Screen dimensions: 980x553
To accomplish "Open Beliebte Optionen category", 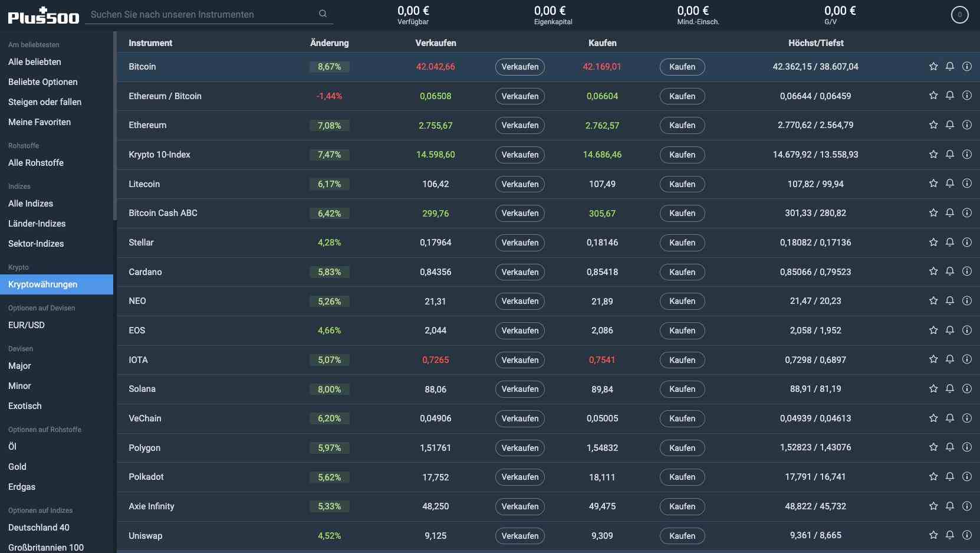I will (43, 82).
